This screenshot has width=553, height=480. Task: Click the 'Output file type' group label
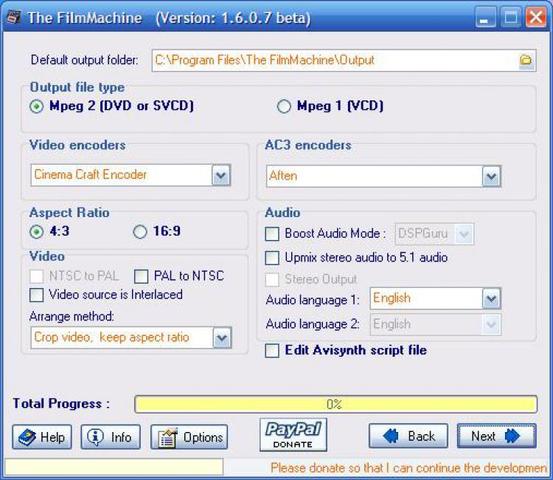[77, 87]
